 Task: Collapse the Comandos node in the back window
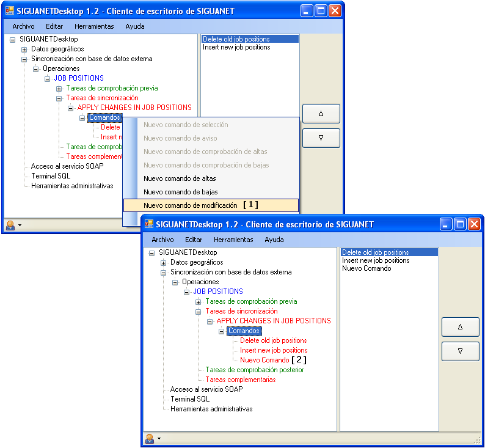pos(82,118)
